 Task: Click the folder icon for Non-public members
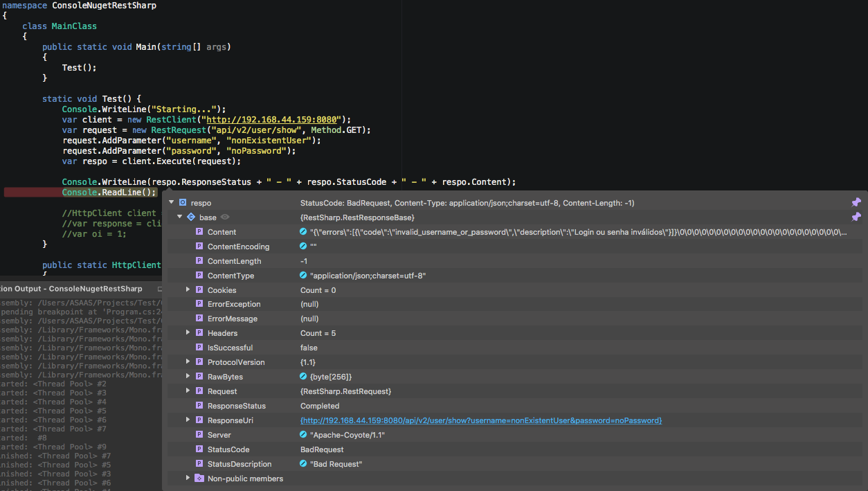pyautogui.click(x=199, y=479)
